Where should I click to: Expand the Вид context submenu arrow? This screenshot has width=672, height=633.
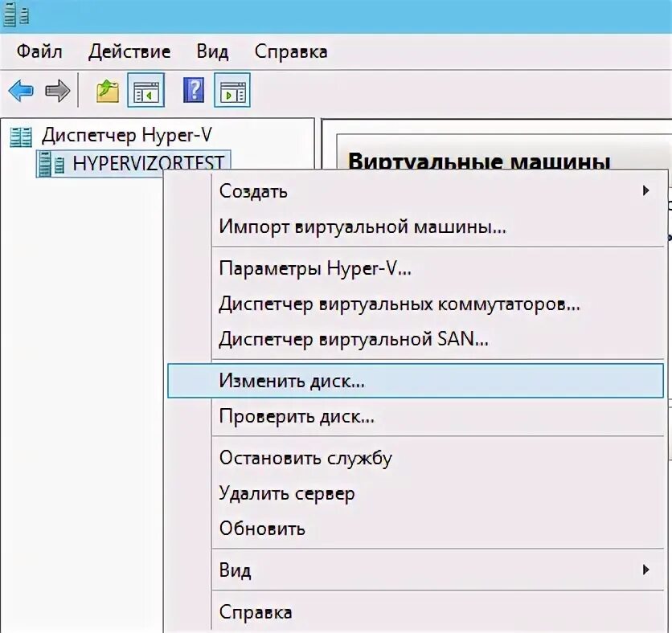645,570
